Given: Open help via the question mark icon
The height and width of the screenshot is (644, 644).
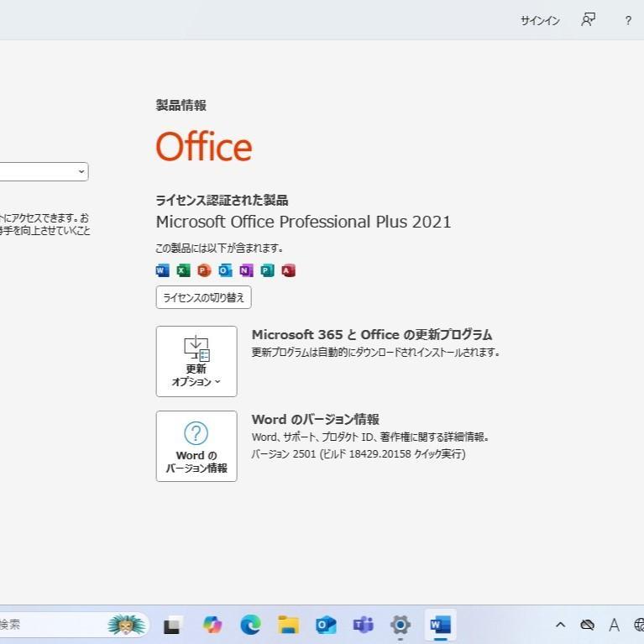Looking at the screenshot, I should click(628, 20).
